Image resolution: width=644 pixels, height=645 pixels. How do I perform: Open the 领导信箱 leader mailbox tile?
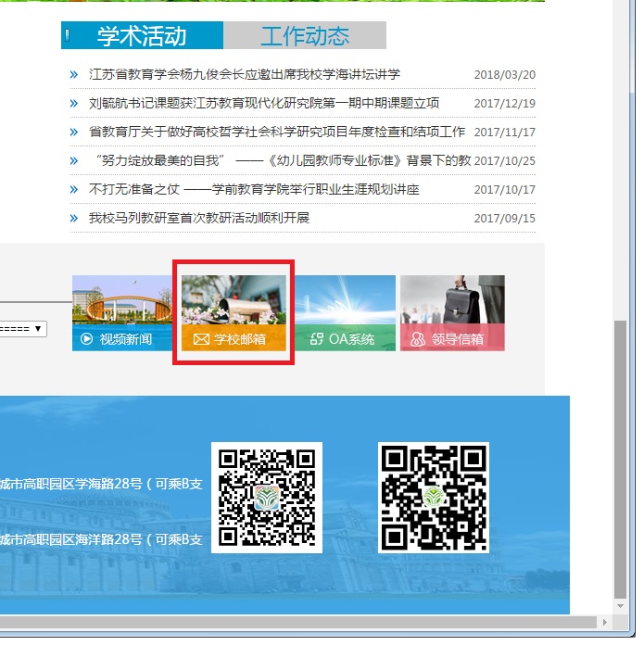click(x=452, y=313)
